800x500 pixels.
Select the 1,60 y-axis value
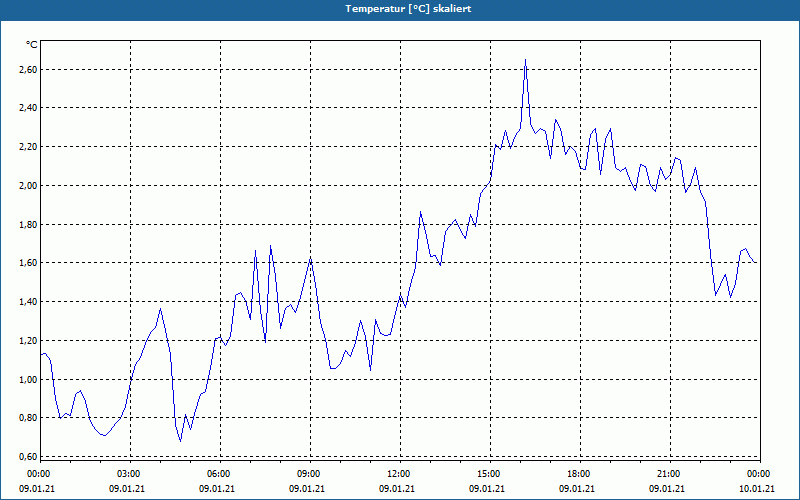tap(28, 263)
